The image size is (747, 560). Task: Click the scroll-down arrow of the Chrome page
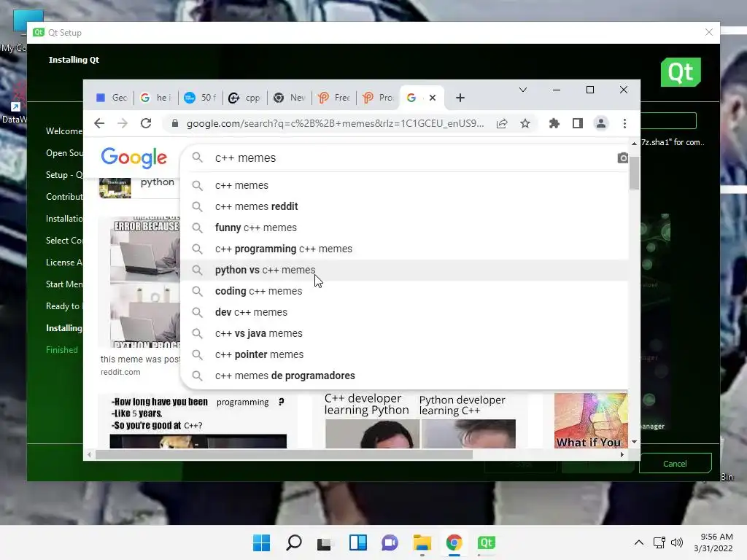pyautogui.click(x=634, y=442)
